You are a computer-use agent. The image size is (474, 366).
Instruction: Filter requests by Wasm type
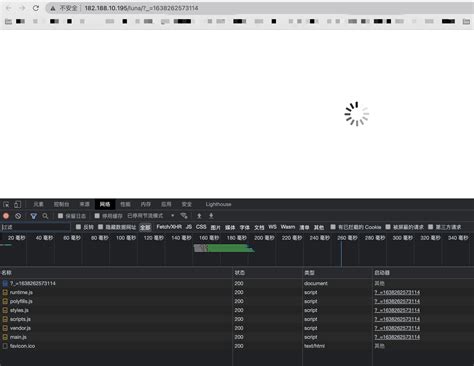[x=288, y=227]
